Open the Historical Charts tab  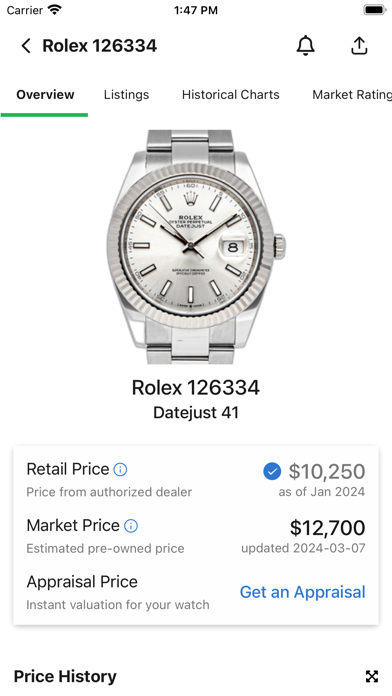(x=230, y=95)
